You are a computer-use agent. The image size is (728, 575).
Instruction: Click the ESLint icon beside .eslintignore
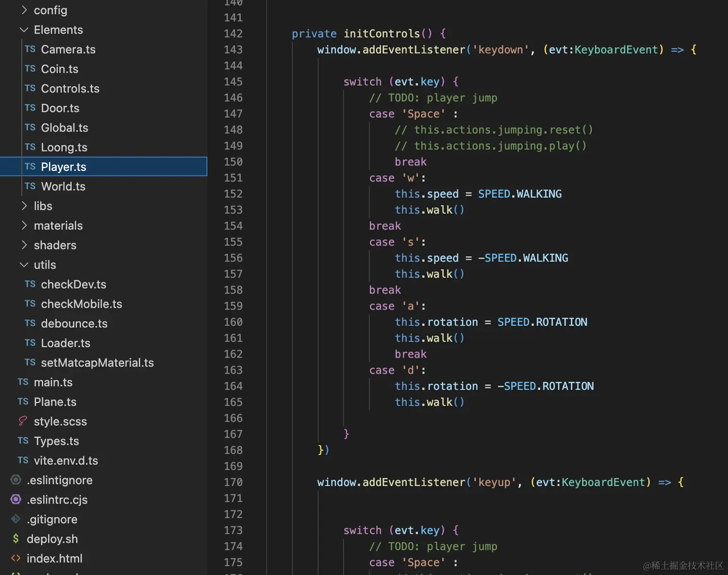tap(16, 480)
